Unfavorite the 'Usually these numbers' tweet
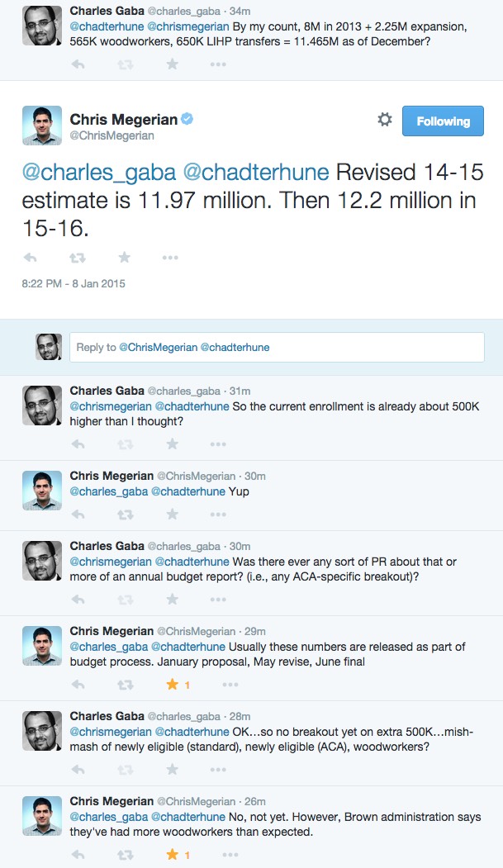This screenshot has height=868, width=503. click(173, 685)
